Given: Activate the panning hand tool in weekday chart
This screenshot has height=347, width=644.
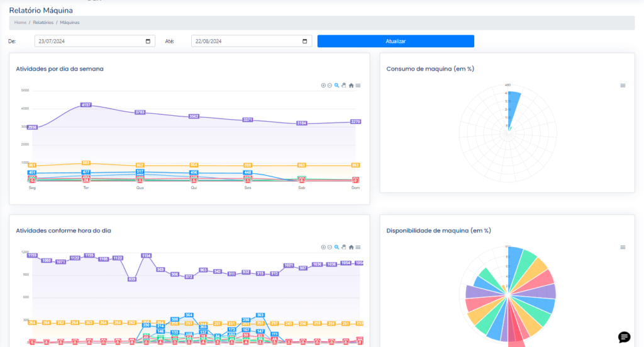Looking at the screenshot, I should click(344, 86).
